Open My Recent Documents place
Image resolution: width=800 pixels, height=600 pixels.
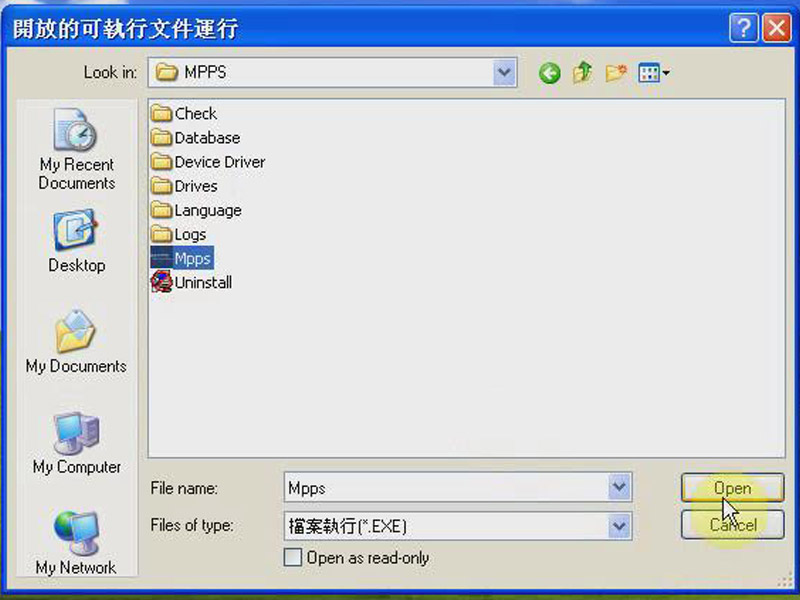(77, 149)
